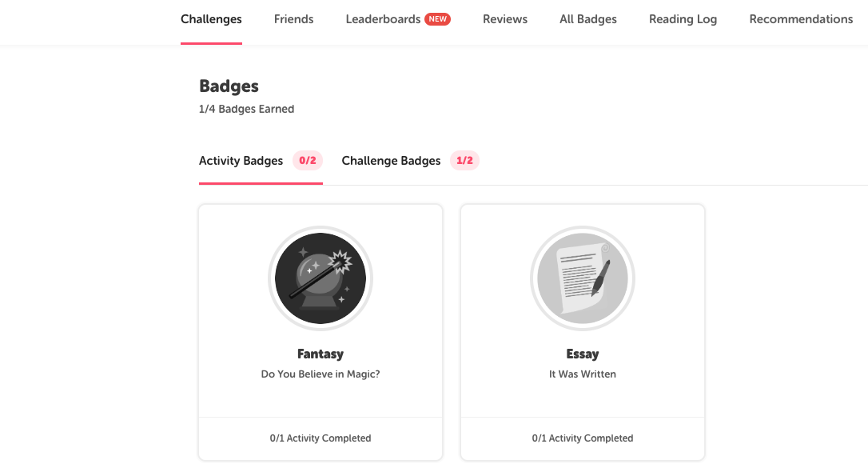
Task: Click the Essay paper-and-pen badge icon
Action: pyautogui.click(x=582, y=278)
